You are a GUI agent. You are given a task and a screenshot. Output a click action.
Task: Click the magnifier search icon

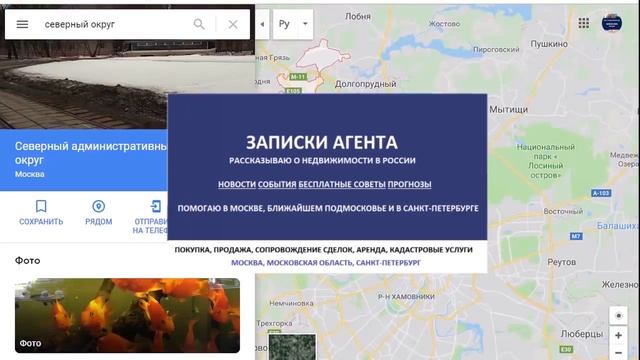(x=199, y=24)
